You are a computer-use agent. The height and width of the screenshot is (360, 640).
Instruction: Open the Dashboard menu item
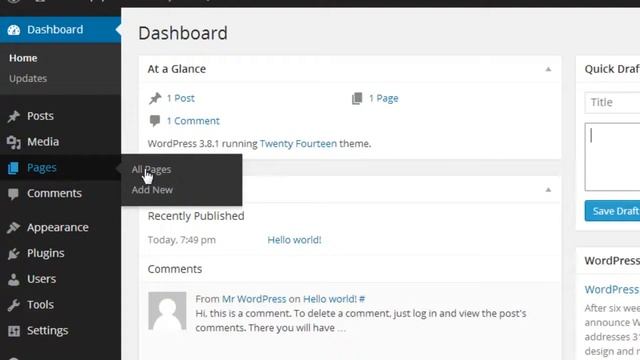pyautogui.click(x=60, y=29)
